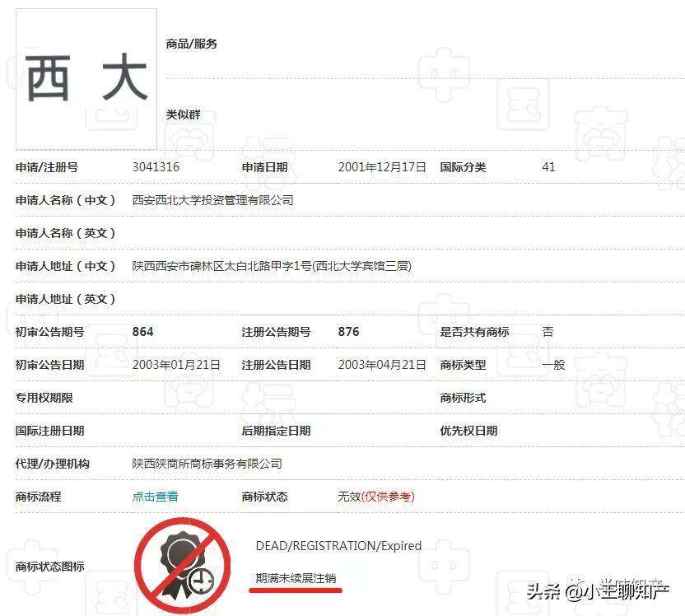This screenshot has width=685, height=616.
Task: Click the 申请人名称(中文) label
Action: [66, 200]
